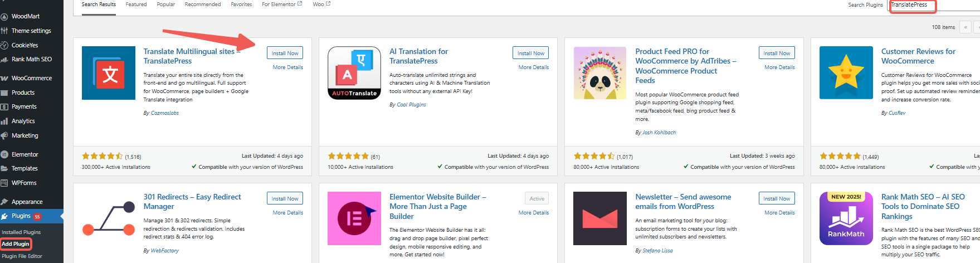
Task: Select the Recommended tab
Action: point(203,4)
